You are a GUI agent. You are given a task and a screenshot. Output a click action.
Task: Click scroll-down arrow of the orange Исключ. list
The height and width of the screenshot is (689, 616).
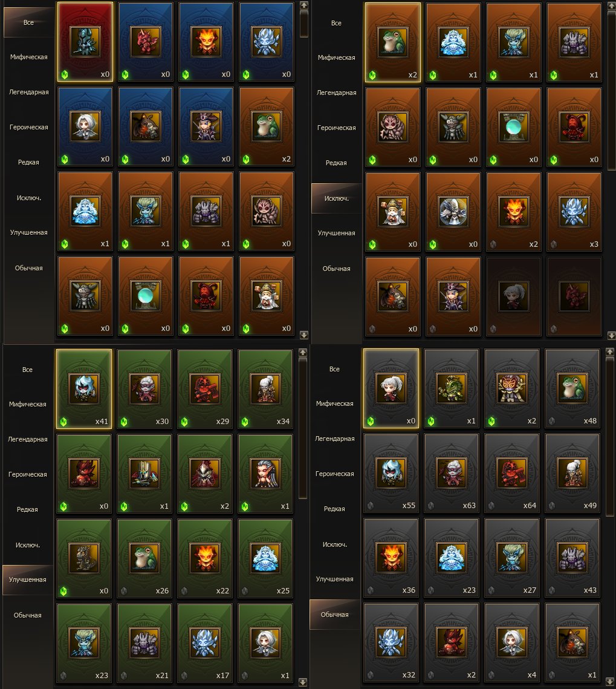point(611,335)
